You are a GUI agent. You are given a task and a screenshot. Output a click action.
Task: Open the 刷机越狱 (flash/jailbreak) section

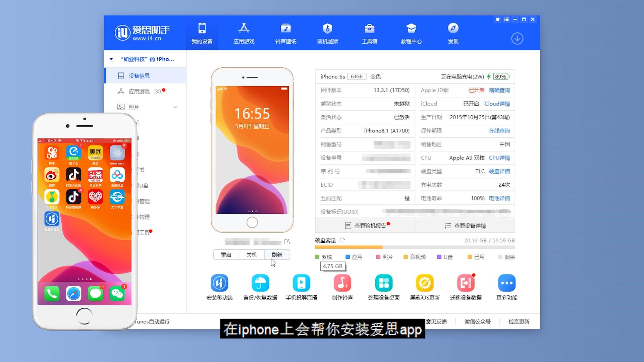[328, 33]
